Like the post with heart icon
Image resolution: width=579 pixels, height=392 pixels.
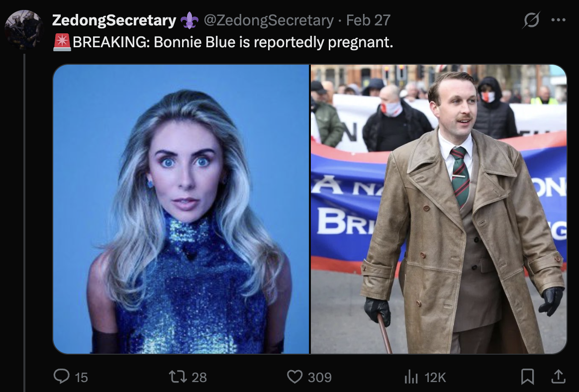tap(294, 377)
